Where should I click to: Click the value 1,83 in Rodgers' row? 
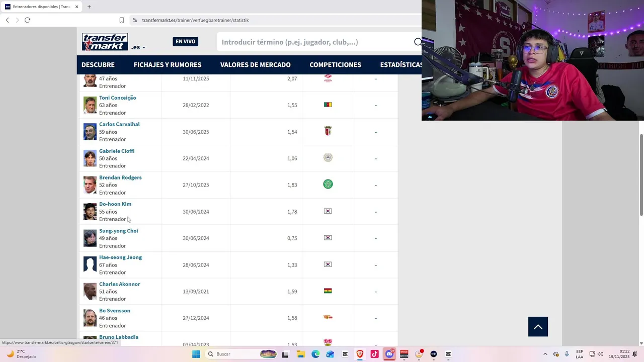coord(292,185)
